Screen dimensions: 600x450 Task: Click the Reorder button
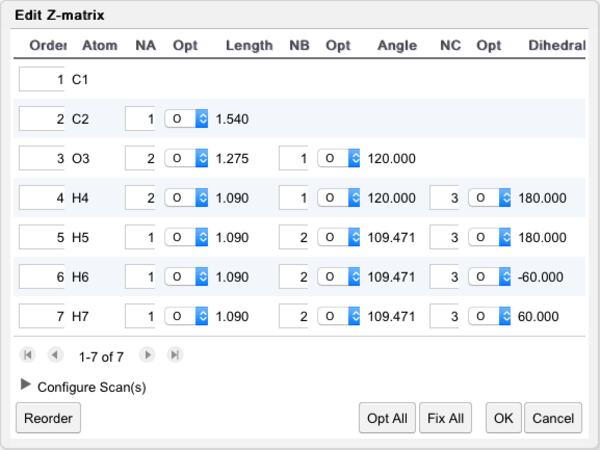(x=48, y=418)
